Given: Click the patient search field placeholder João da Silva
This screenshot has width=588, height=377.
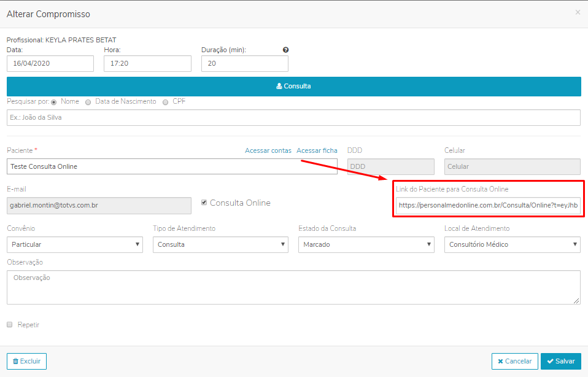Looking at the screenshot, I should tap(293, 118).
